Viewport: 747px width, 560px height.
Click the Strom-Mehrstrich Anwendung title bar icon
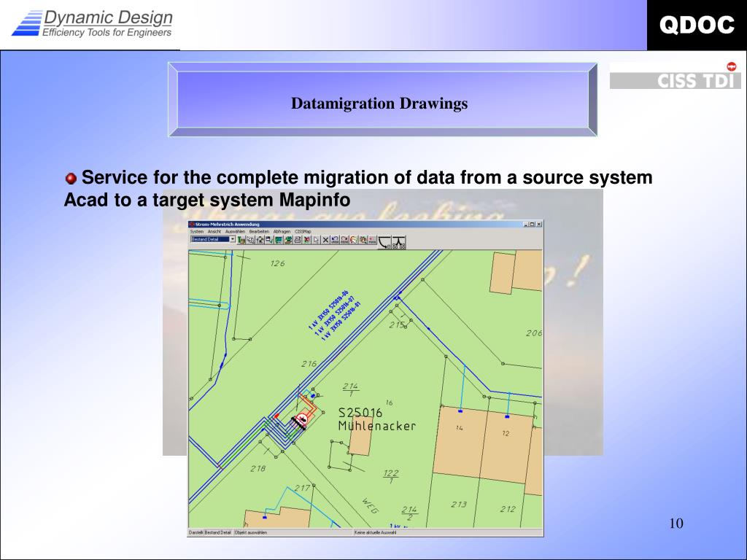coord(192,225)
